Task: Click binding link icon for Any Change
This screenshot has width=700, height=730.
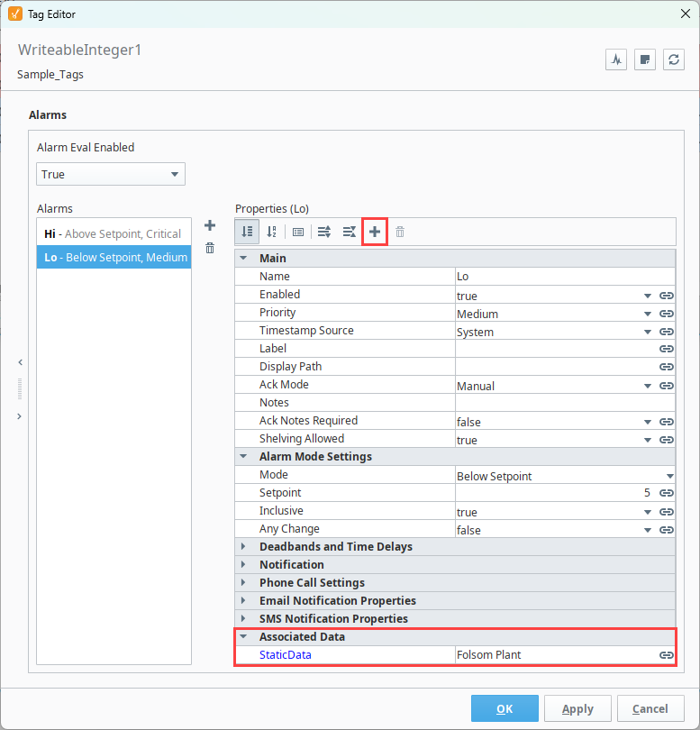Action: coord(667,530)
